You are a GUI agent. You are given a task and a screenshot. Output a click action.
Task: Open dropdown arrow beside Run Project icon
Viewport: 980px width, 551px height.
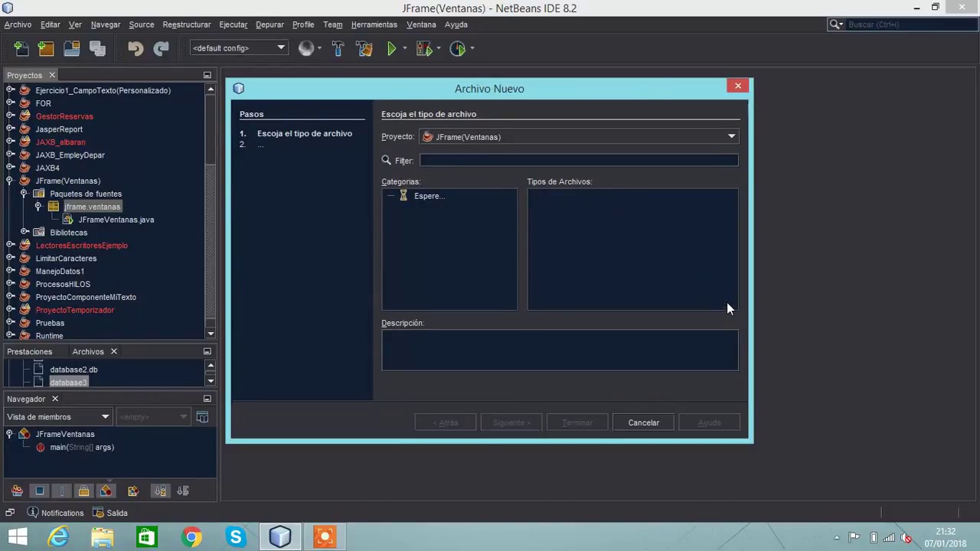(404, 48)
